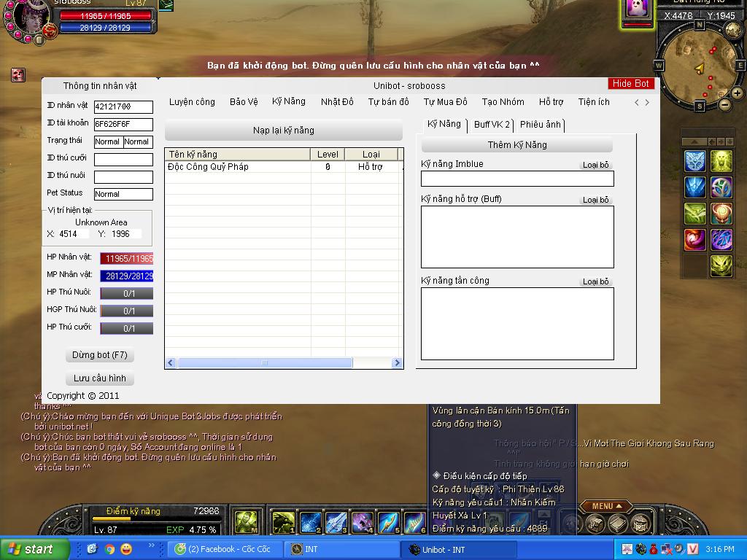Screen dimensions: 747x560
Task: Click Loại bỏ for Kỹ năng tấn công
Action: pyautogui.click(x=596, y=281)
